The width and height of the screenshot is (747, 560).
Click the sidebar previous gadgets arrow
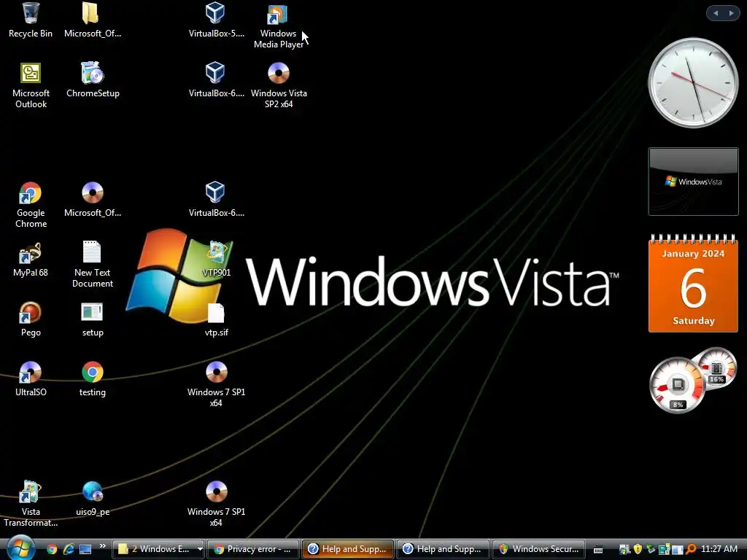(x=716, y=13)
